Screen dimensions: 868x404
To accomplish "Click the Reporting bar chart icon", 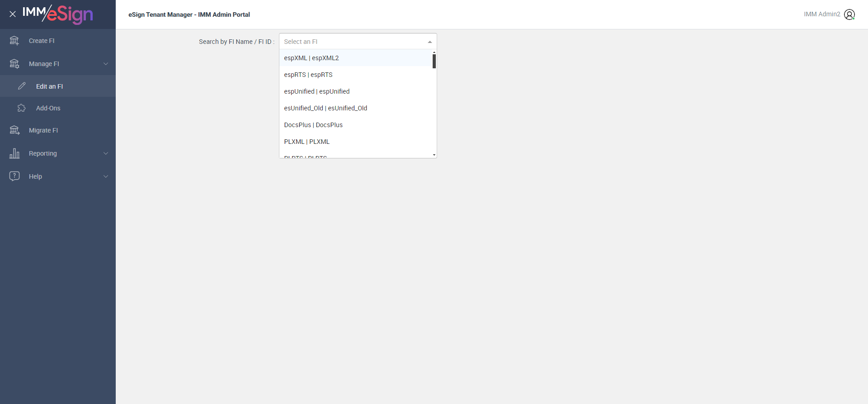I will click(14, 153).
